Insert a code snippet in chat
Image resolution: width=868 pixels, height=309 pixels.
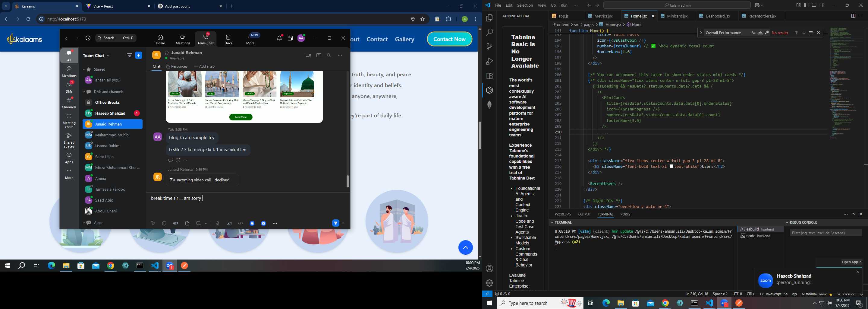click(240, 223)
